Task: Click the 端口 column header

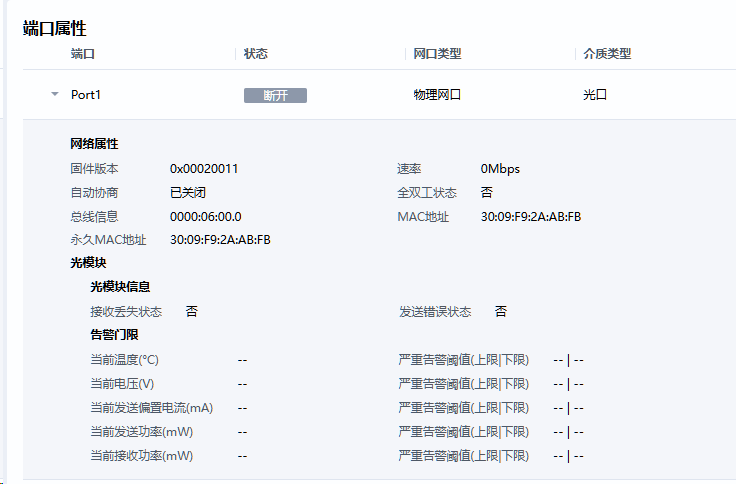Action: [82, 54]
